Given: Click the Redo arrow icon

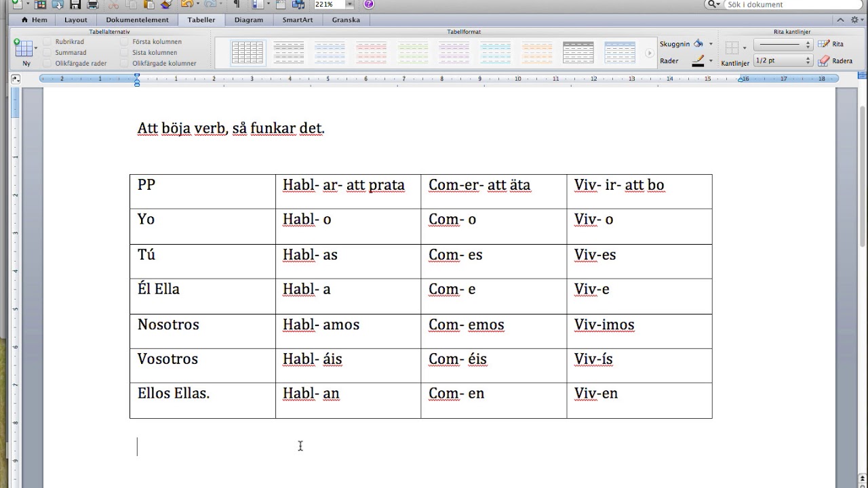Looking at the screenshot, I should coord(210,4).
